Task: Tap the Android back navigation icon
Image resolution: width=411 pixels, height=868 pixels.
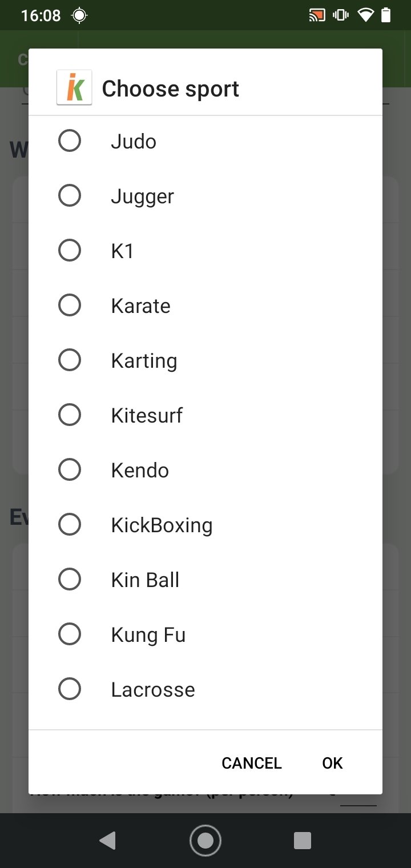Action: point(107,840)
